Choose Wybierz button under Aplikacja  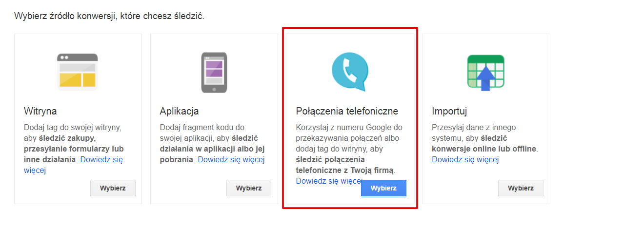249,189
